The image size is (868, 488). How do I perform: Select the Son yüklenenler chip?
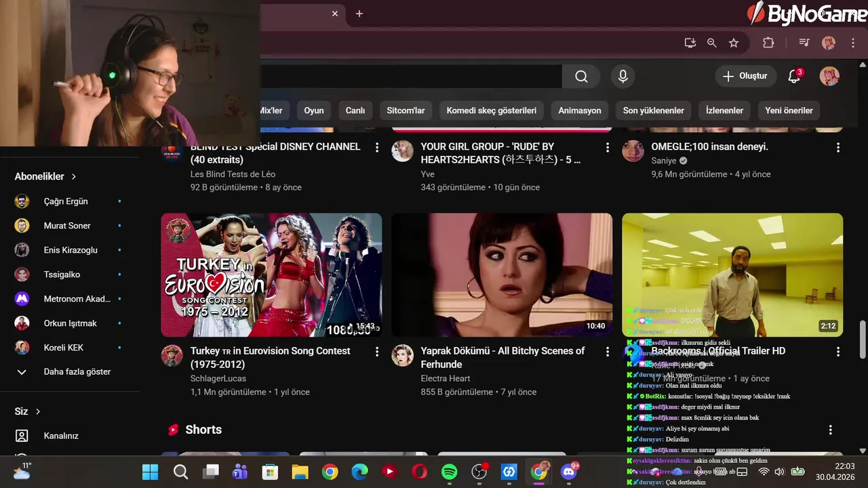coord(654,110)
